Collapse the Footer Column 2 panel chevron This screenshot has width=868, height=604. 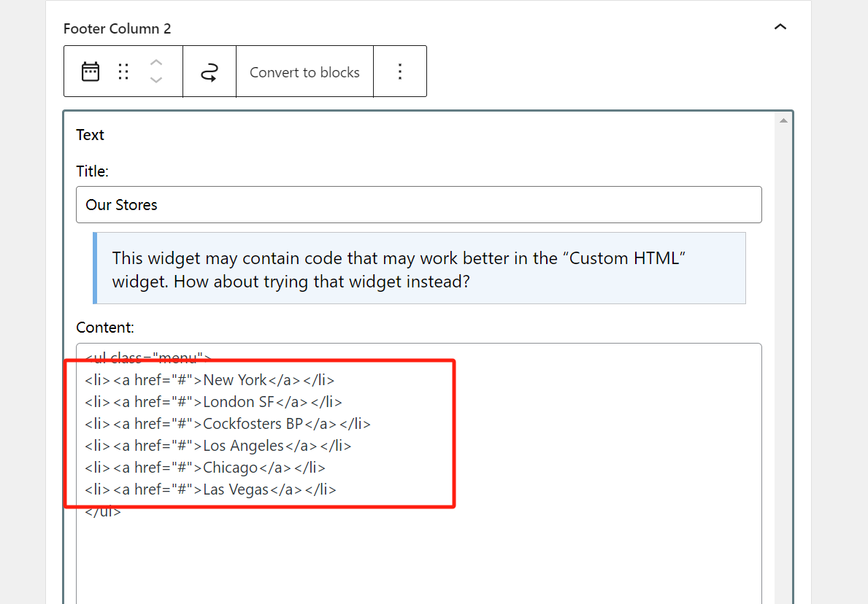[x=780, y=28]
